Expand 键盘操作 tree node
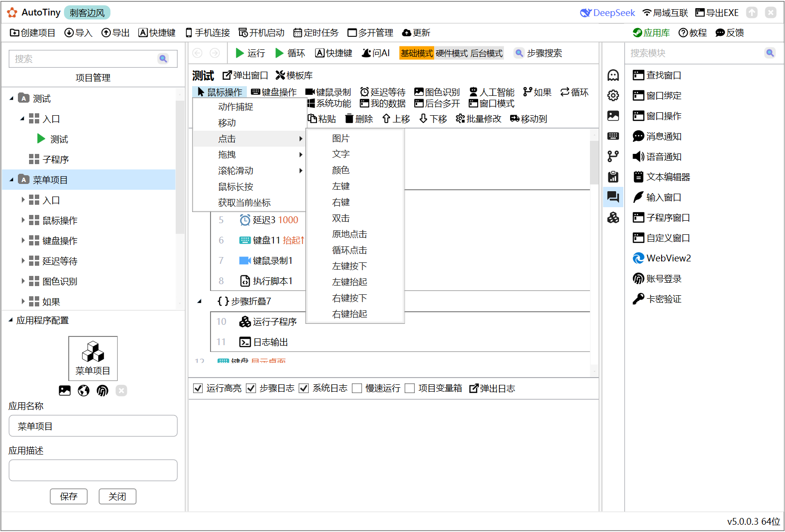Screen dimensions: 785x532 [x=23, y=241]
